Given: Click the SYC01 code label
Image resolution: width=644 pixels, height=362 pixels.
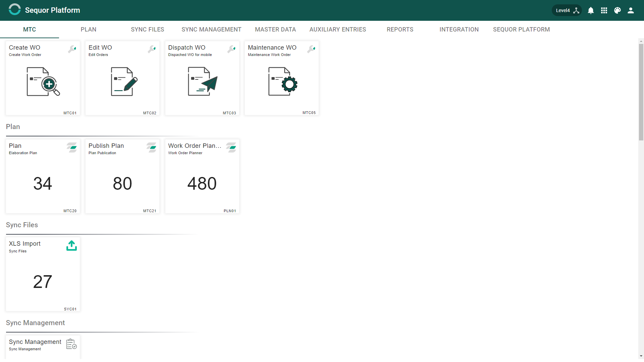Looking at the screenshot, I should click(70, 309).
